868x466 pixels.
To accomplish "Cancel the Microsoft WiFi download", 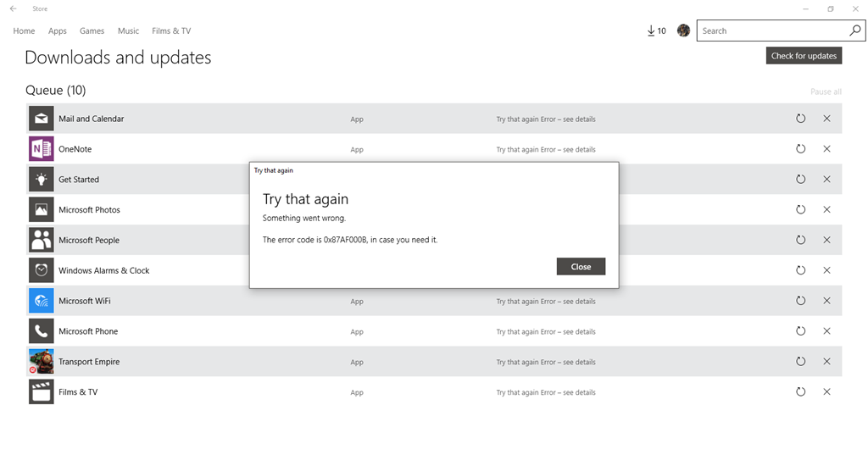I will pos(826,301).
